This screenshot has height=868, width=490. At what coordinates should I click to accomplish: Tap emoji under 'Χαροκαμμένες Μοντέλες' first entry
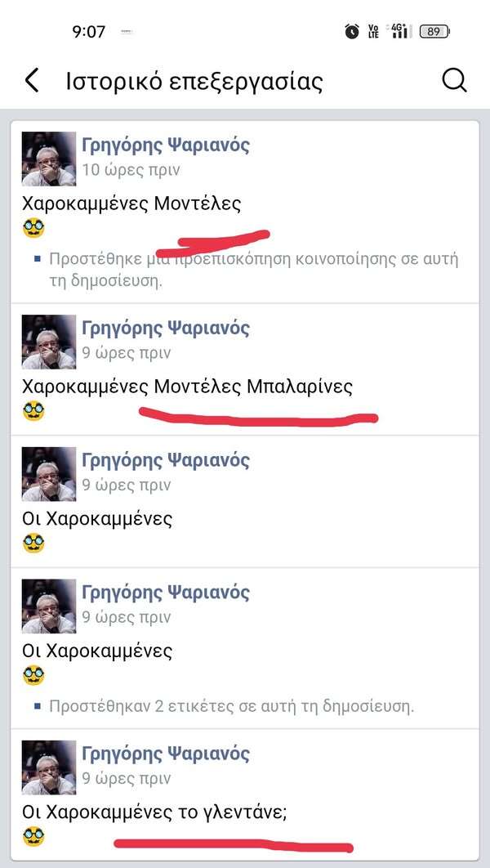[x=33, y=228]
